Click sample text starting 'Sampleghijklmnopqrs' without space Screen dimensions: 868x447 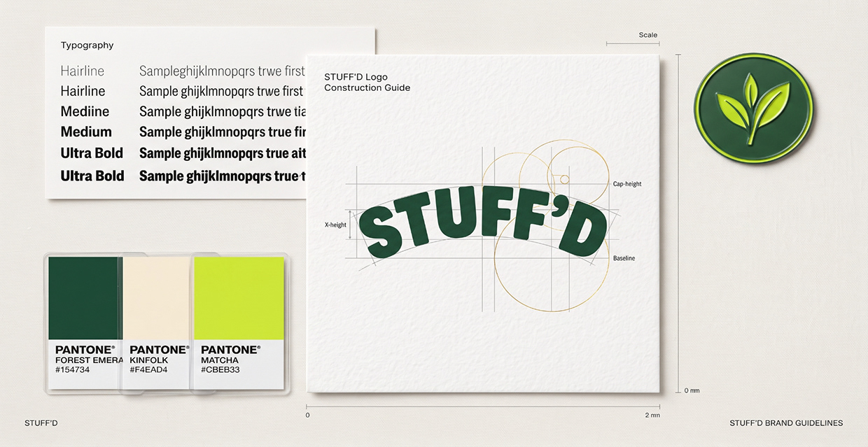(x=222, y=71)
